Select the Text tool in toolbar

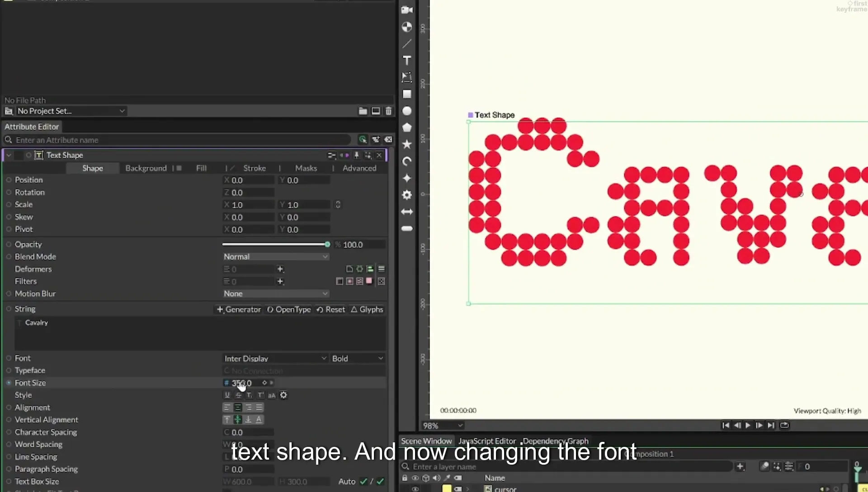click(407, 61)
